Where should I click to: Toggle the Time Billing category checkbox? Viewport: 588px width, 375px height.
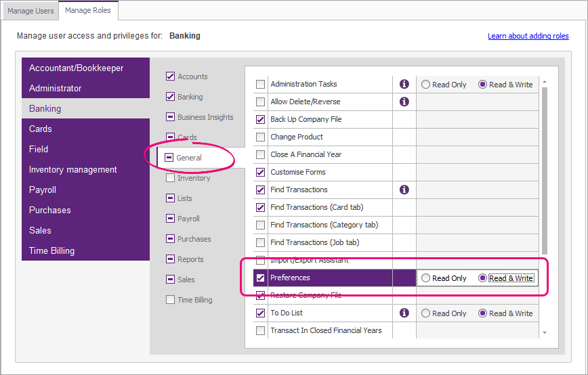[170, 300]
